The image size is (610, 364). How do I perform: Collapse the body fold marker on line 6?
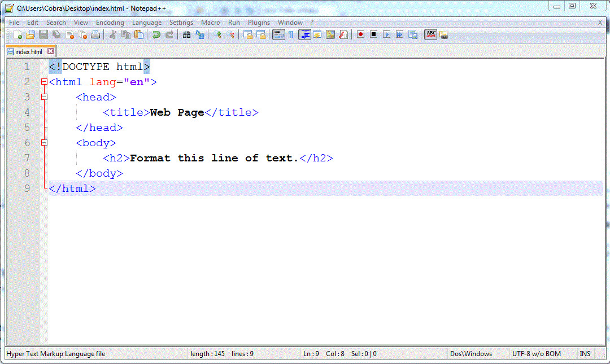click(x=45, y=143)
